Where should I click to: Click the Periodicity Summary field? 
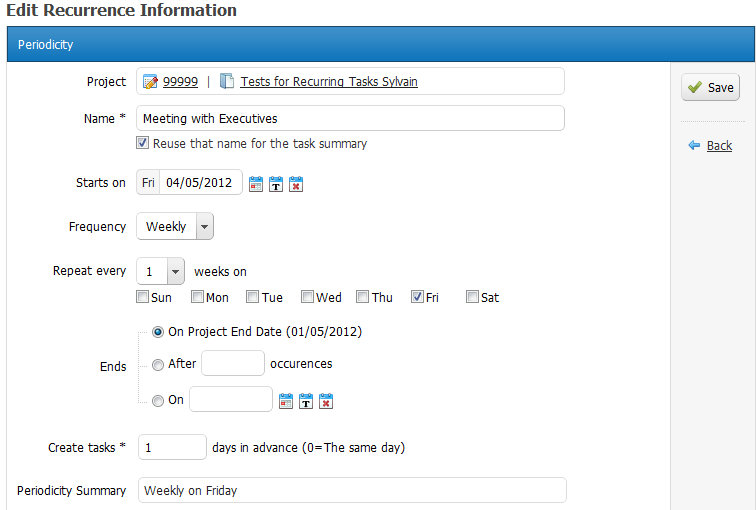coord(352,490)
